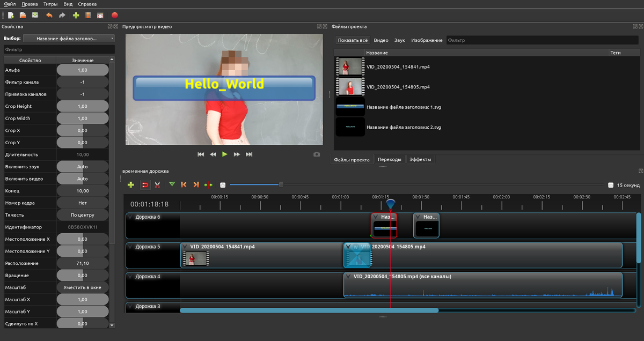Open the Справка menu
This screenshot has height=341, width=644.
87,4
